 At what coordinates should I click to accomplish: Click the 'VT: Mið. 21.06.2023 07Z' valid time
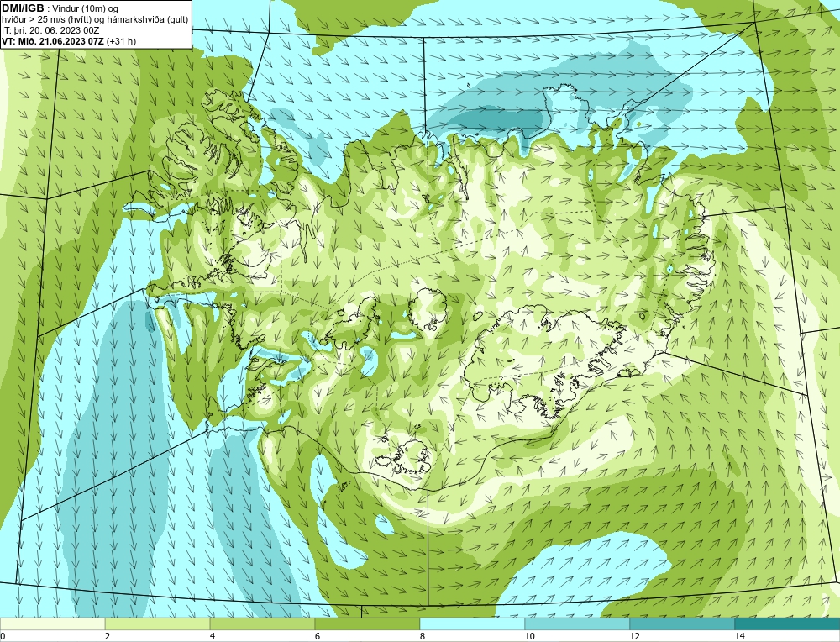[x=53, y=40]
